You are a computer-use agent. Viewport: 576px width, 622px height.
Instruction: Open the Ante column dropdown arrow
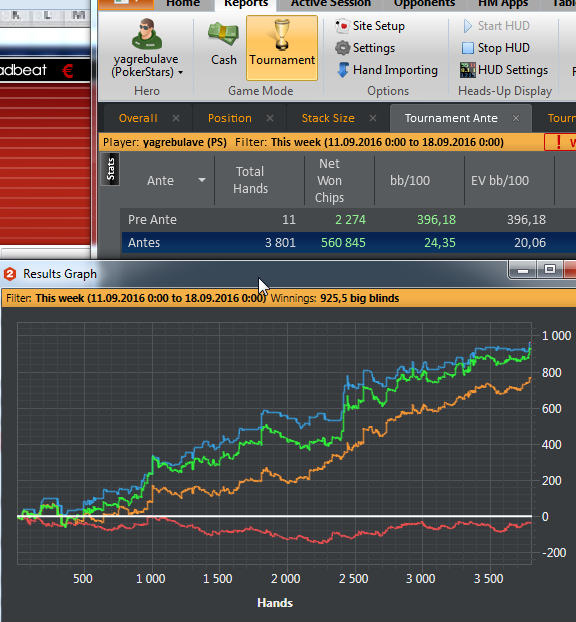202,180
